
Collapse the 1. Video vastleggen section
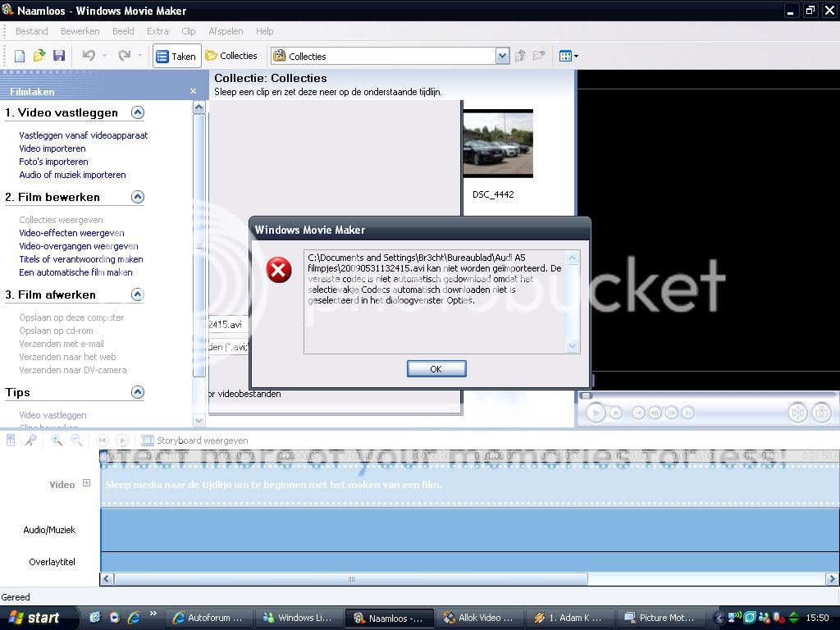(138, 112)
